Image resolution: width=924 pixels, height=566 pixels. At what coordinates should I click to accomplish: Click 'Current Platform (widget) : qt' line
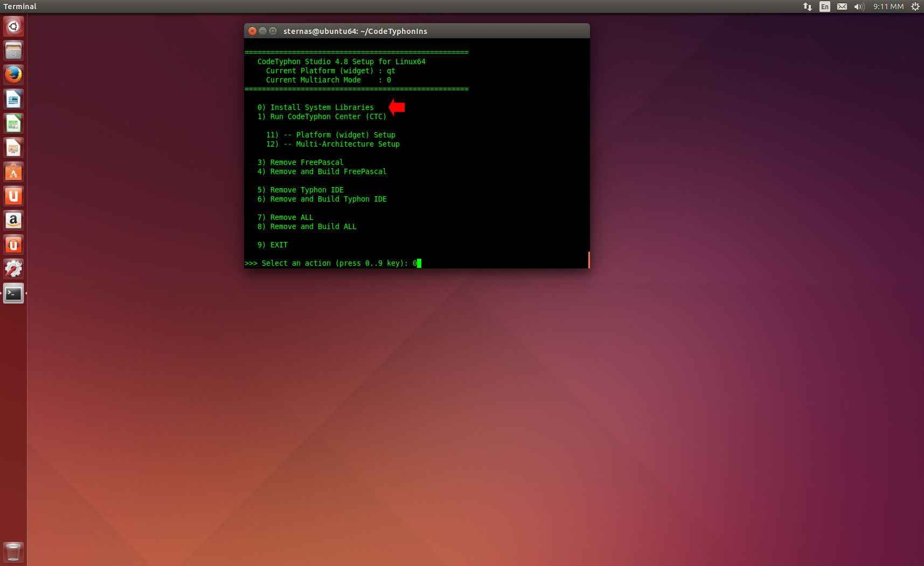(x=330, y=71)
